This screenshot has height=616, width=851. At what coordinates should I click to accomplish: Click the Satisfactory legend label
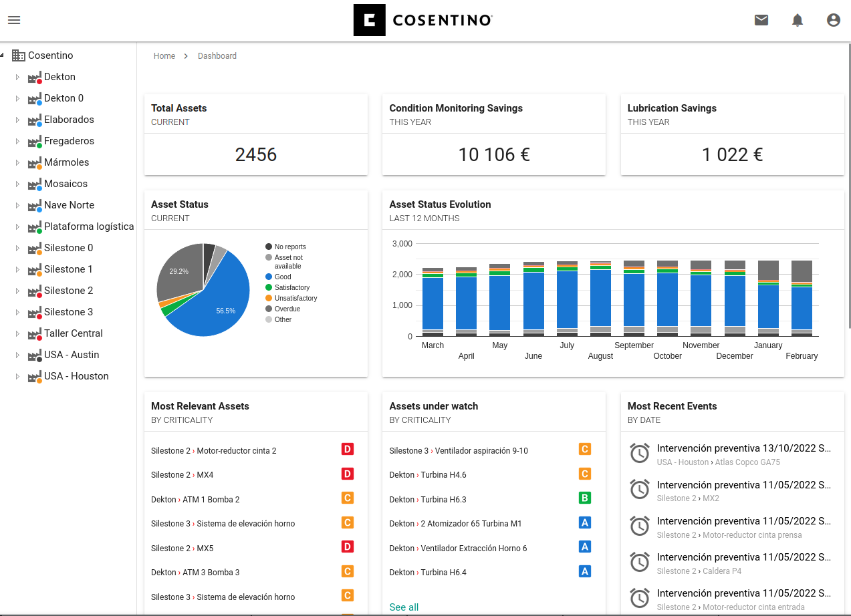[292, 287]
